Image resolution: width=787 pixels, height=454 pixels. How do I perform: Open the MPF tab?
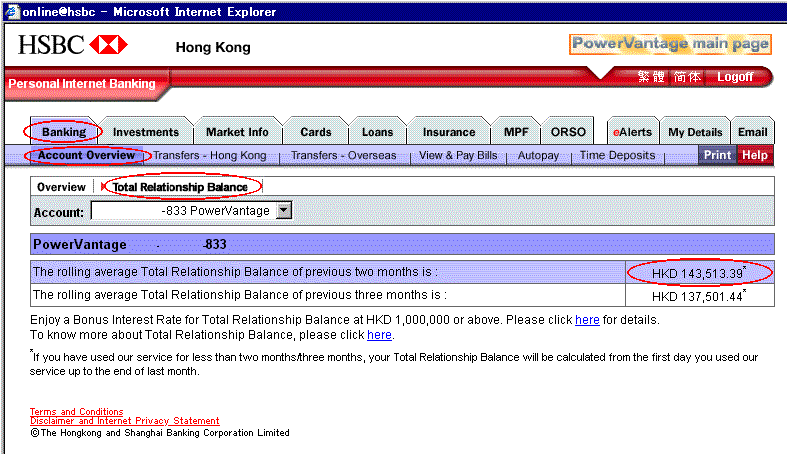coord(516,132)
